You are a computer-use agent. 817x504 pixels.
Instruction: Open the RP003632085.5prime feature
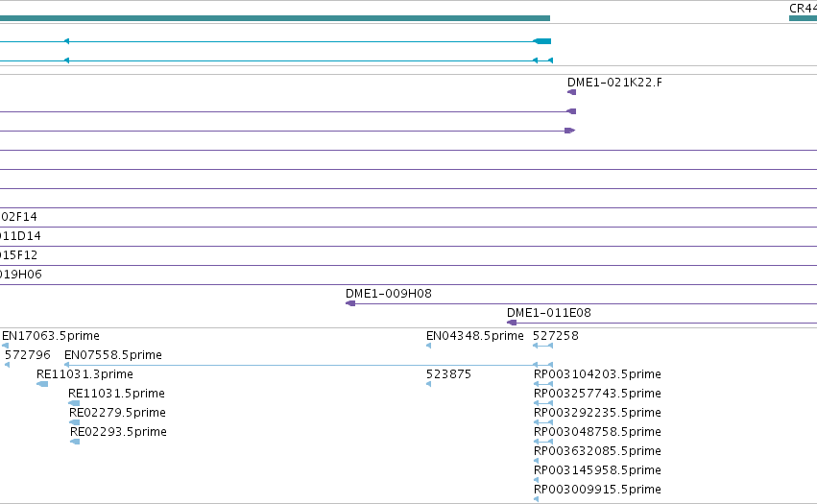(x=536, y=461)
